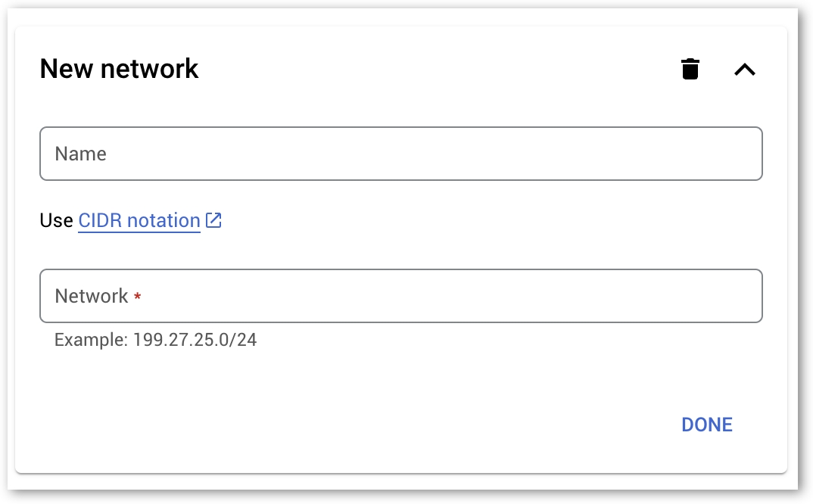Hit the upward chevron arrow
813x504 pixels.
(745, 70)
